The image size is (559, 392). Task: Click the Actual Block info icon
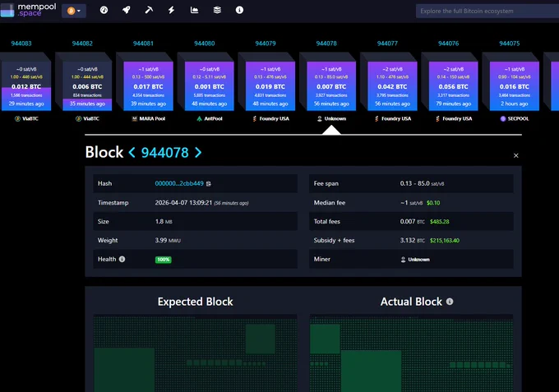pyautogui.click(x=450, y=302)
